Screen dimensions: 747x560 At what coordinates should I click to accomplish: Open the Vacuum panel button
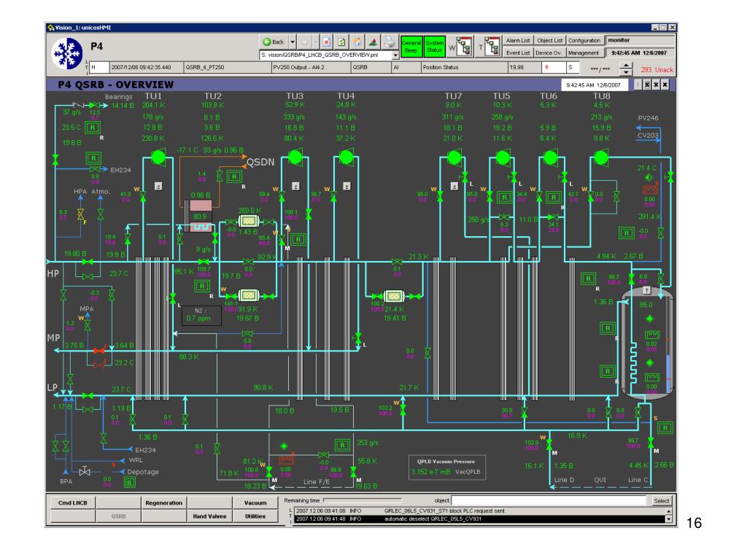tap(255, 503)
